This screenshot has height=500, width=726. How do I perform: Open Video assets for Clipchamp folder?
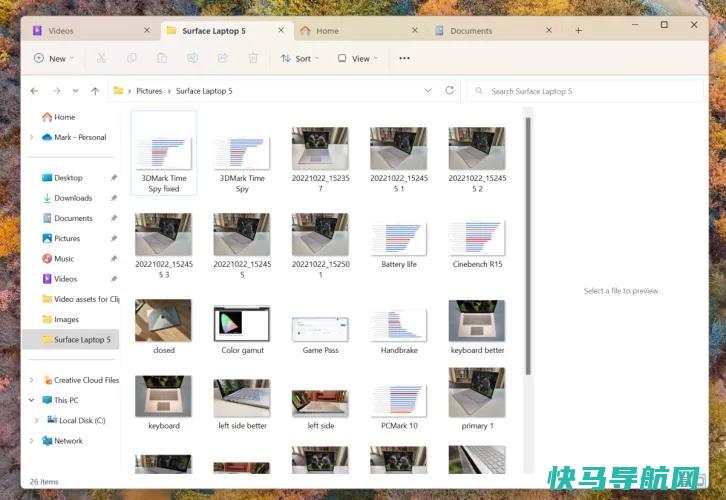tap(81, 299)
